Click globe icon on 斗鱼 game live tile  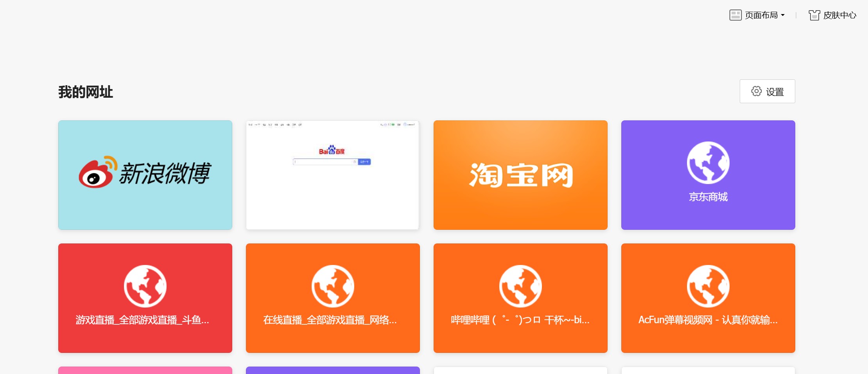145,286
